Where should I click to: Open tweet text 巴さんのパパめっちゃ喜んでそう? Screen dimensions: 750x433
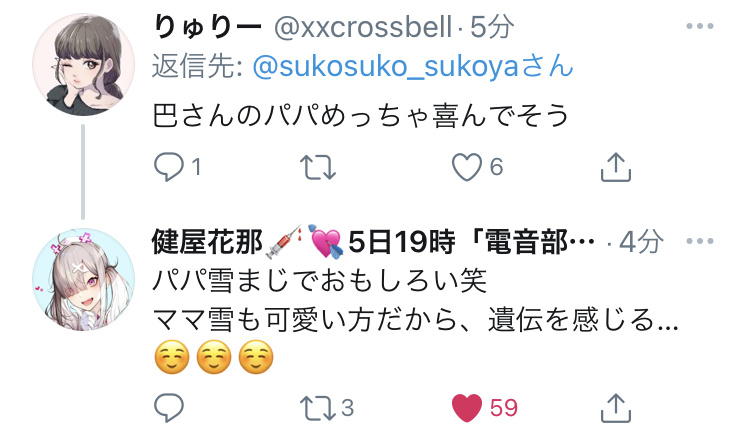pos(361,115)
